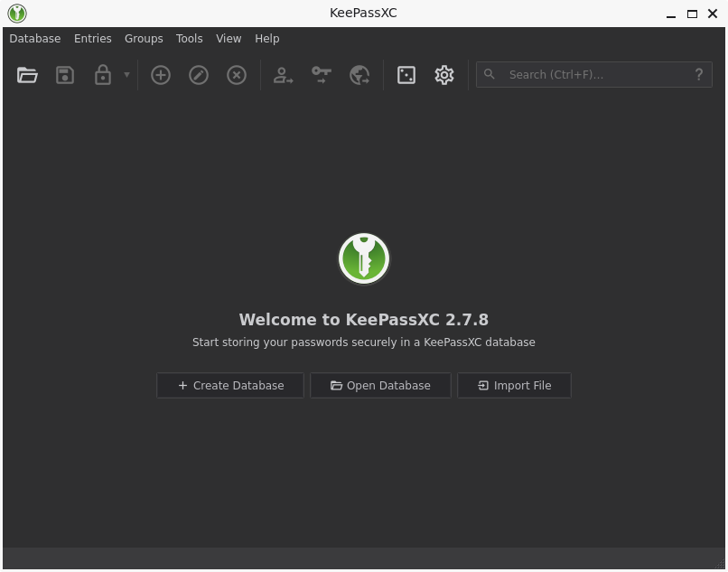Open the Database menu
This screenshot has height=572, width=728.
coord(34,39)
